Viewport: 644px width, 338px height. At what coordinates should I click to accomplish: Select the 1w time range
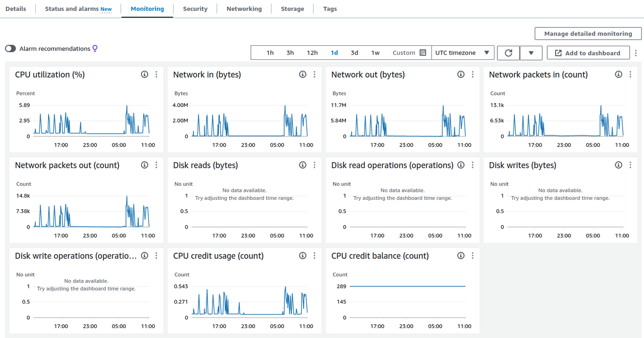(375, 53)
